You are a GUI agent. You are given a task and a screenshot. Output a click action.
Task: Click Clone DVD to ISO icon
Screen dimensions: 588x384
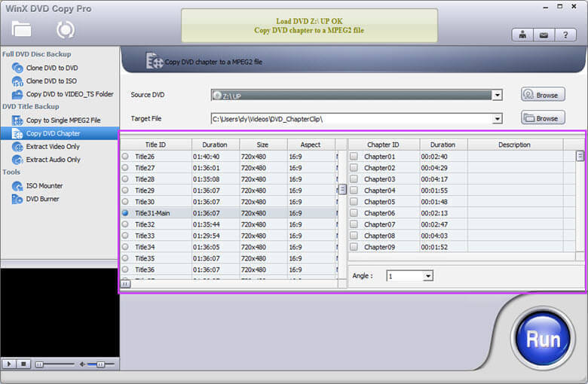(x=17, y=81)
